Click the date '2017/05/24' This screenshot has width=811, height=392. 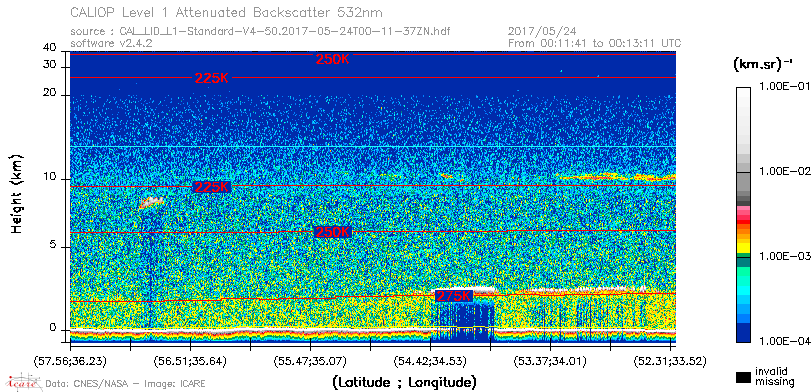[542, 32]
